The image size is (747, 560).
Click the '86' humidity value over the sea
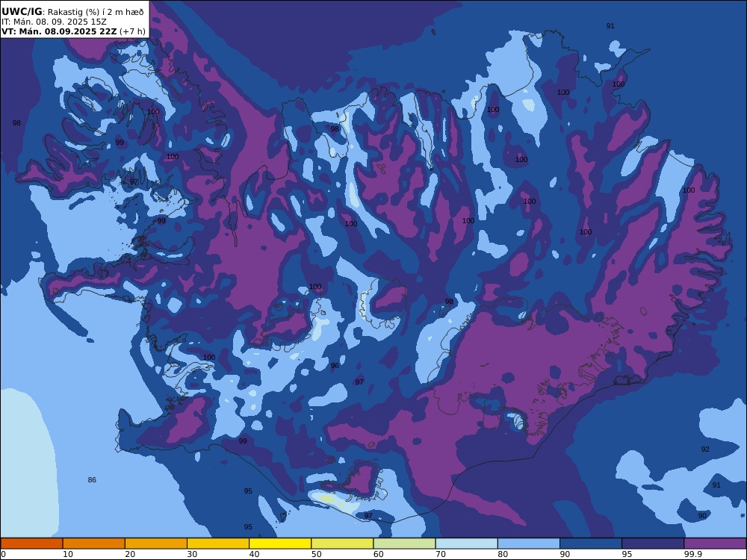pos(92,479)
